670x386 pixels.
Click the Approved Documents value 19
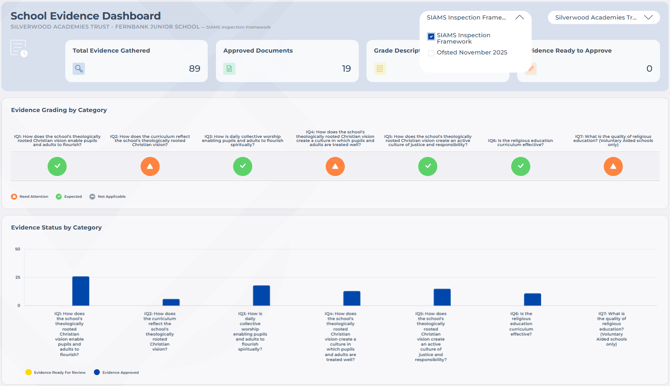(x=347, y=69)
